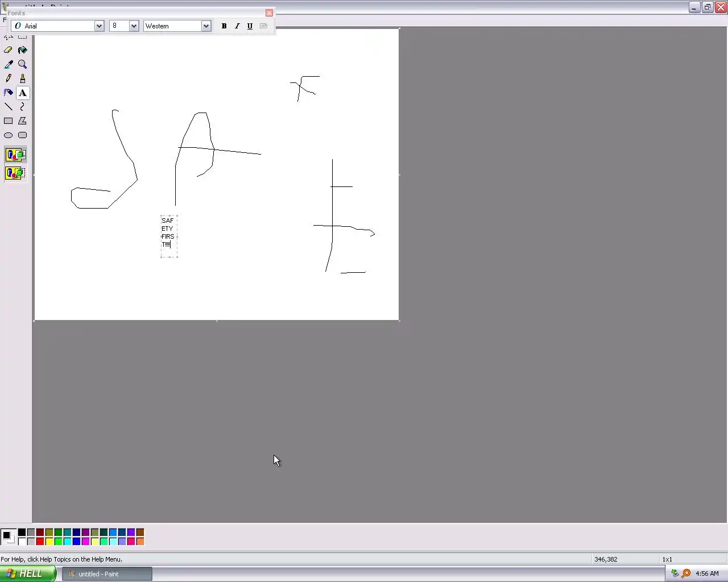
Task: Pick the white color swatch
Action: [x=22, y=542]
